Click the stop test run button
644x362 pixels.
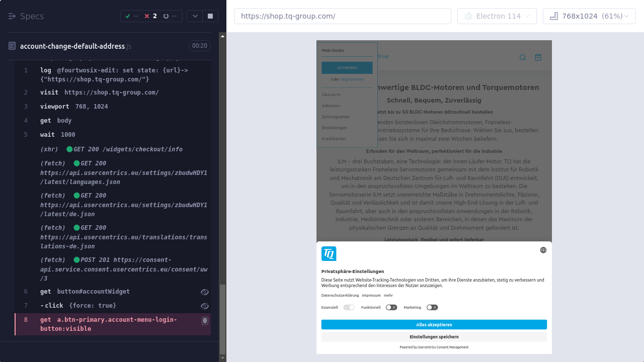tap(210, 16)
